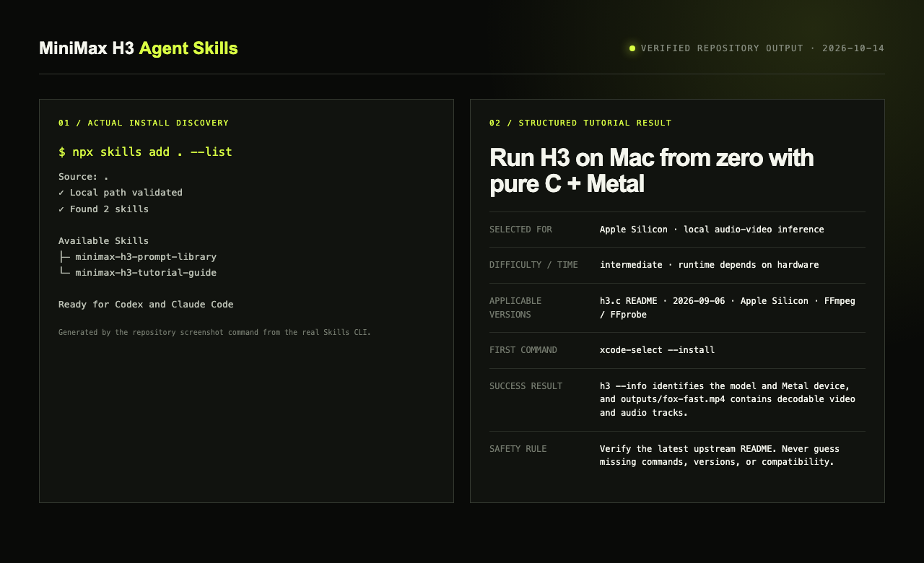924x563 pixels.
Task: Select the "VERIFIED REPOSITORY OUTPUT · 2026-10-14" header text
Action: click(762, 48)
